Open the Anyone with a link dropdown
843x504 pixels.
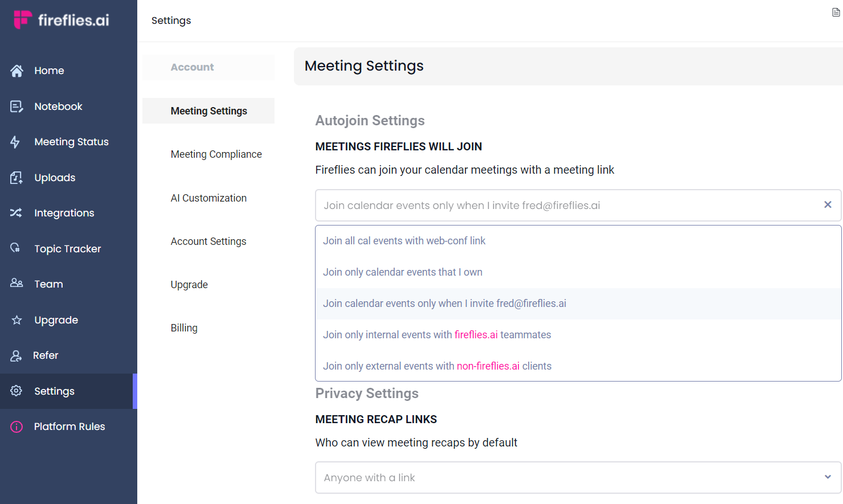coord(578,477)
